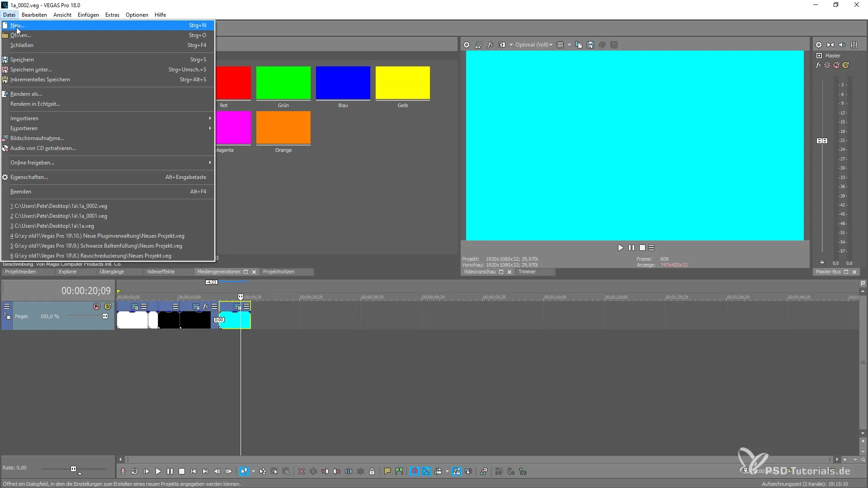Toggle preview overlays grid icon
This screenshot has height=488, width=868.
coord(560,45)
